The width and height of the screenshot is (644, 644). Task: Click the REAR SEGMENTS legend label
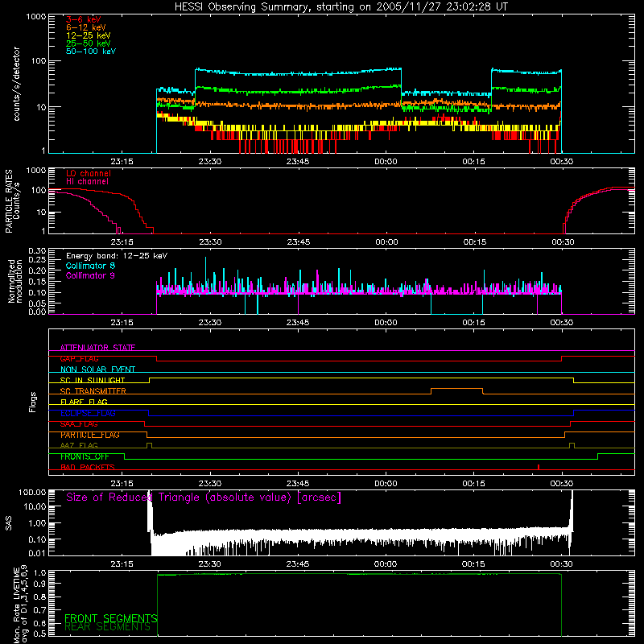(108, 627)
